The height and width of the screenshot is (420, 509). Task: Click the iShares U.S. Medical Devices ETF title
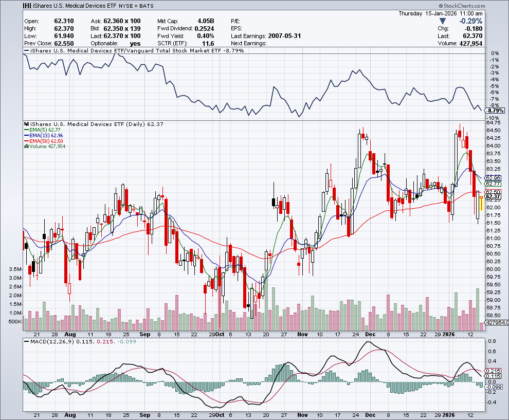(x=75, y=6)
